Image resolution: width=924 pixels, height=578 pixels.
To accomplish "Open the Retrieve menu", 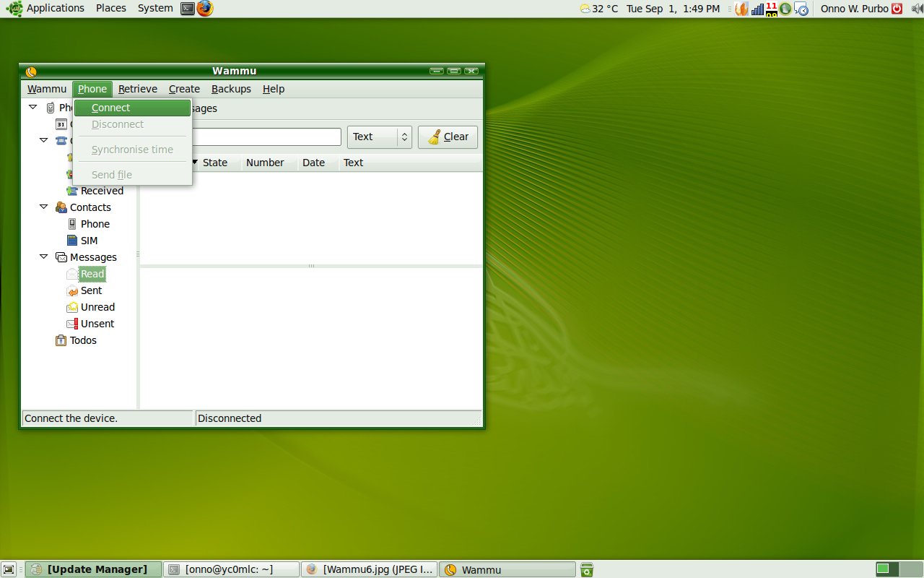I will 137,89.
